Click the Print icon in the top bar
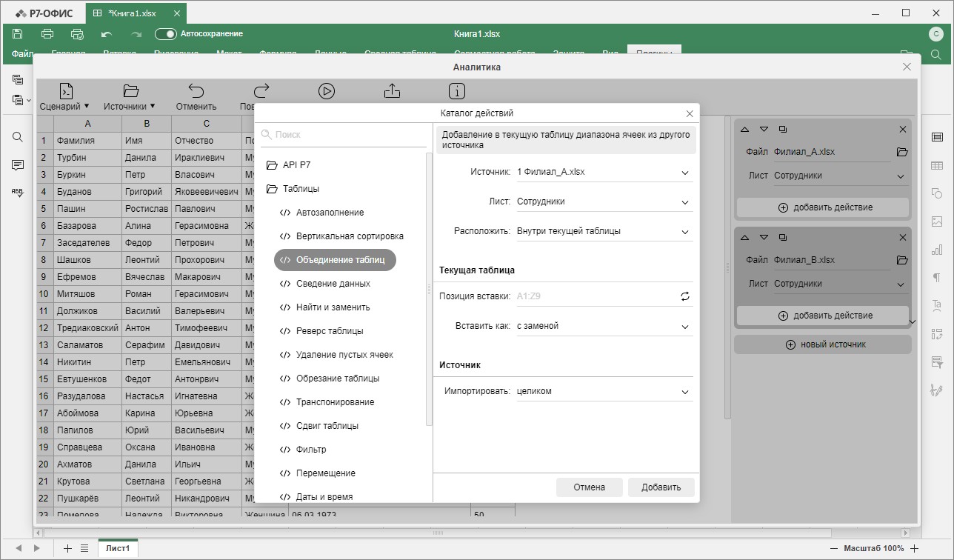Screen dimensions: 954x560 pos(47,34)
